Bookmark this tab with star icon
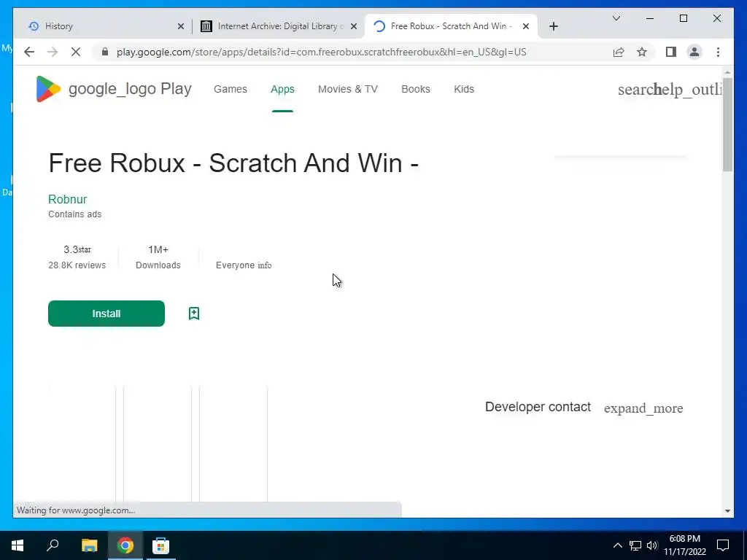Screen dimensions: 747x560 (x=642, y=52)
